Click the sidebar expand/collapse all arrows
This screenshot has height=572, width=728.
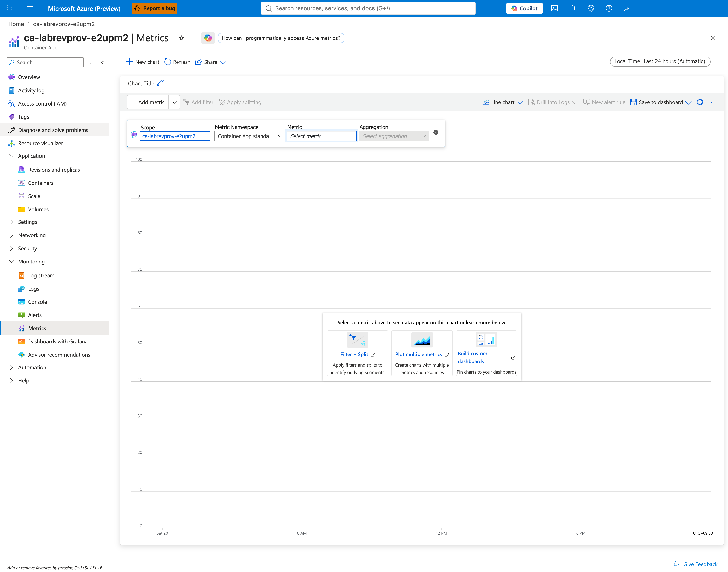[90, 62]
